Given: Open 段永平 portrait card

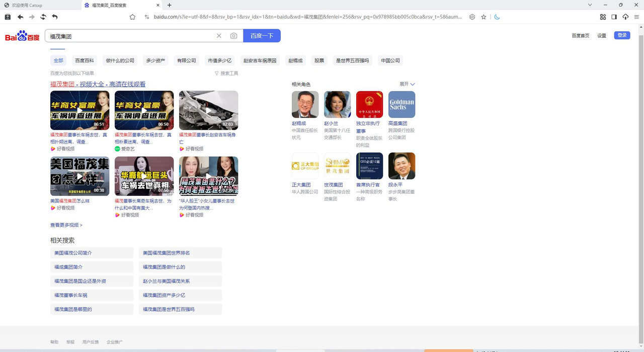Looking at the screenshot, I should pos(401,166).
